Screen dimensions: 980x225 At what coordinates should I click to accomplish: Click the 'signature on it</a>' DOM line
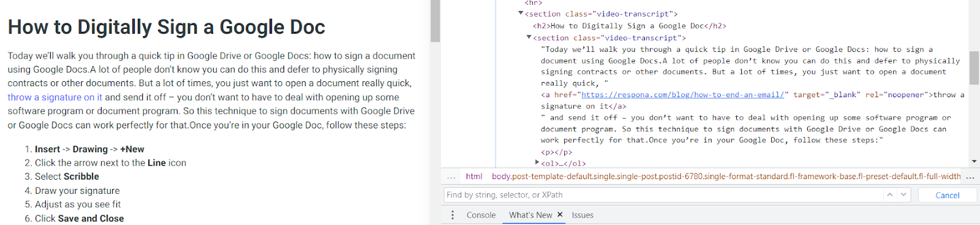[x=583, y=106]
